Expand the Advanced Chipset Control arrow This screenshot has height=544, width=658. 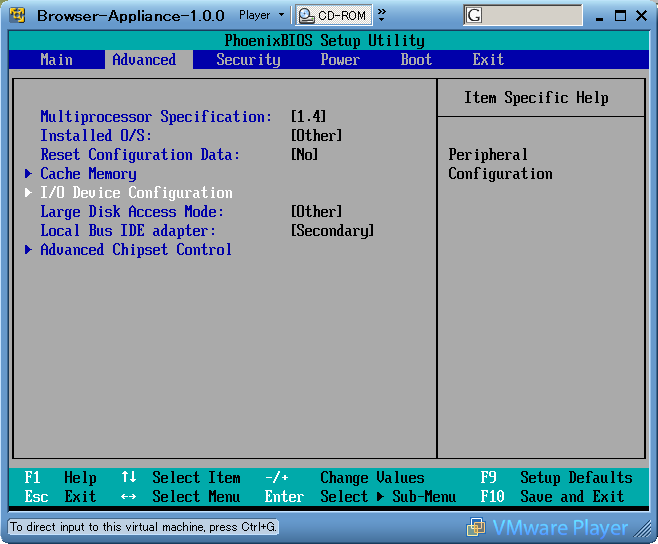pyautogui.click(x=28, y=249)
